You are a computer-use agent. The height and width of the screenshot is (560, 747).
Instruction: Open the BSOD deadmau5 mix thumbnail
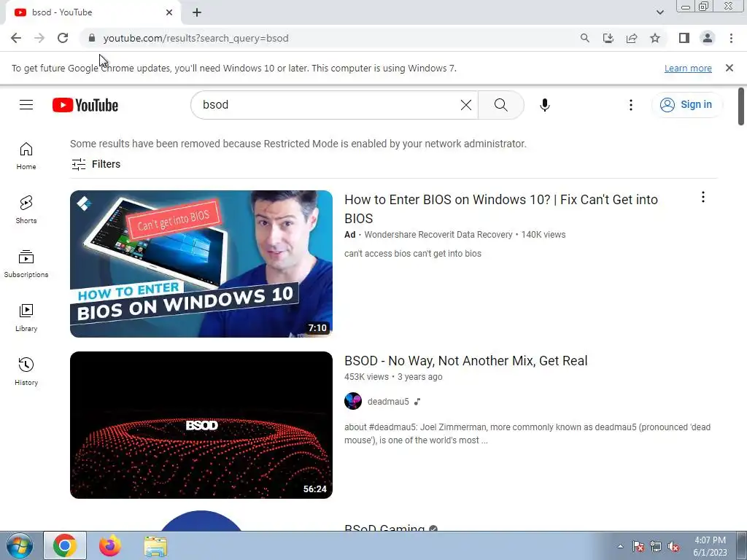click(201, 425)
